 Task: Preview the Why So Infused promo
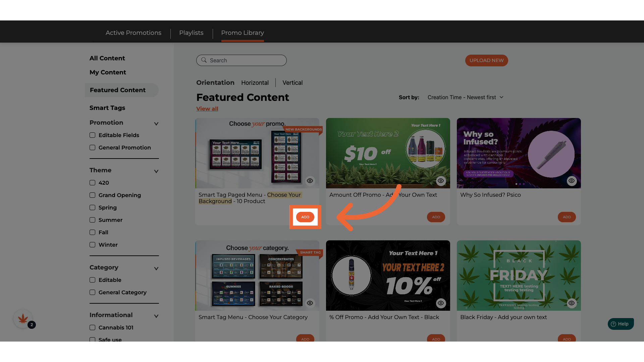tap(572, 181)
